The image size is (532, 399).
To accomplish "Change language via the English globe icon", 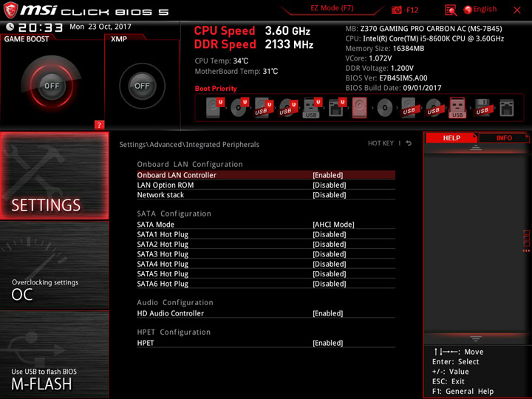I will pos(480,10).
